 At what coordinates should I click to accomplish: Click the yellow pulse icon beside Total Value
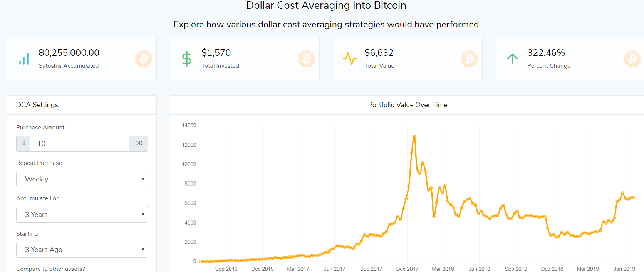349,59
